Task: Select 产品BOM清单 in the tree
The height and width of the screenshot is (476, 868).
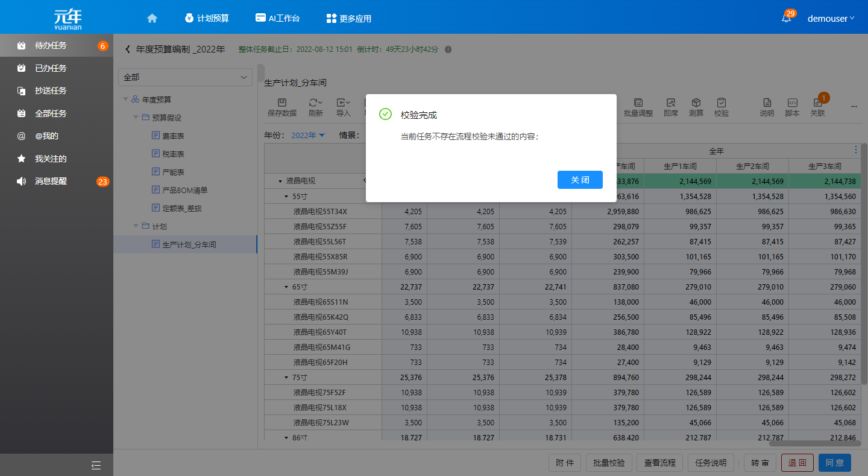Action: (x=184, y=190)
